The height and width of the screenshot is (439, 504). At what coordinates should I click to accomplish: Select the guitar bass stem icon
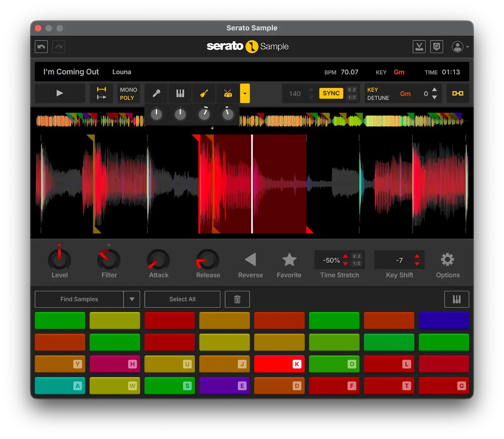[204, 93]
